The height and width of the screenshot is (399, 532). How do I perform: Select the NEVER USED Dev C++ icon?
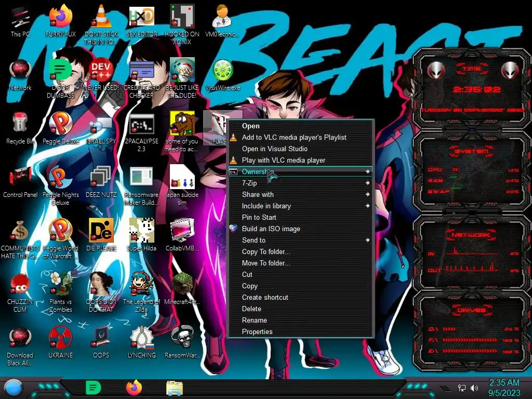click(x=101, y=75)
